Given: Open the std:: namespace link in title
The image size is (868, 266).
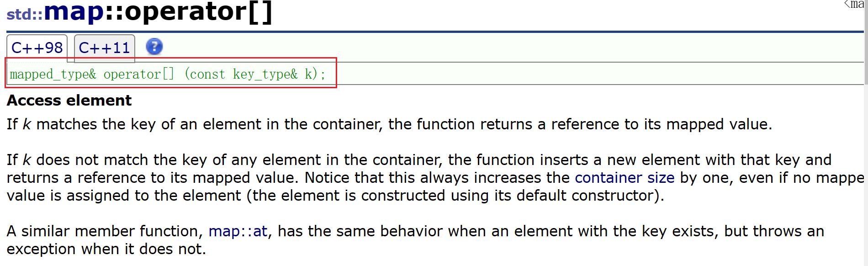Looking at the screenshot, I should click(24, 14).
